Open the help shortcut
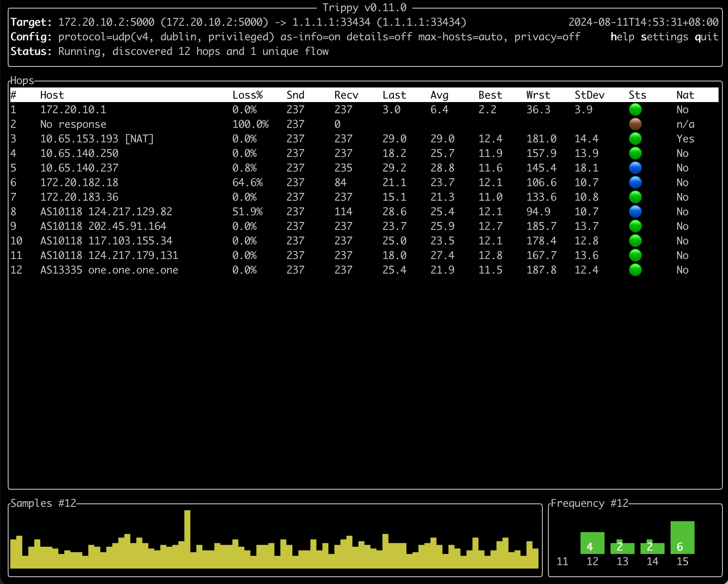The width and height of the screenshot is (728, 584). click(x=622, y=37)
